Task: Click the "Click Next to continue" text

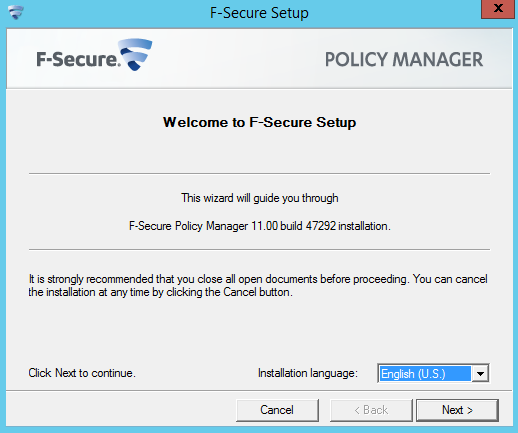Action: pos(82,373)
